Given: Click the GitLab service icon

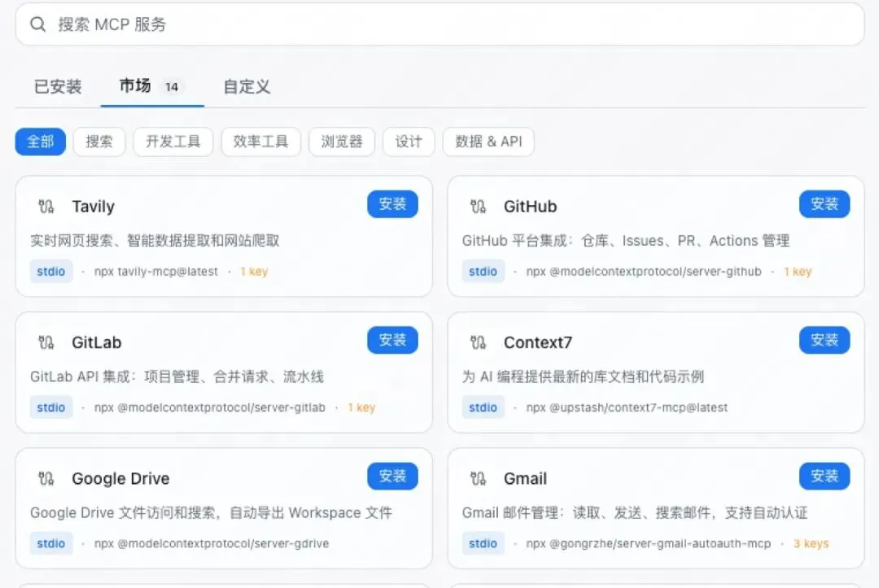Looking at the screenshot, I should [x=46, y=342].
